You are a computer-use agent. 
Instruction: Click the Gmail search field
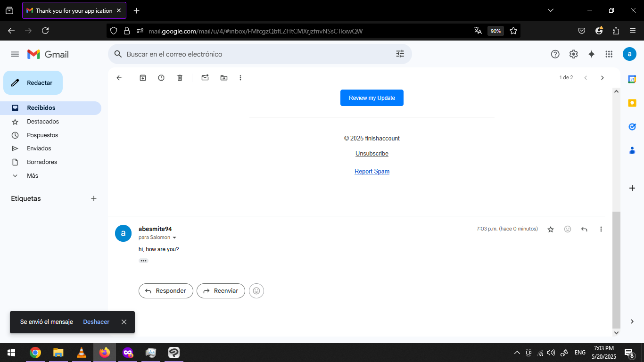pos(259,54)
